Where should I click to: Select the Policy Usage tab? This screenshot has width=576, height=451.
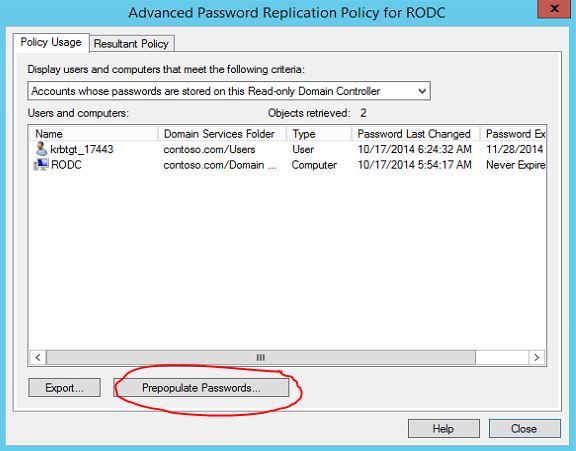click(x=51, y=42)
